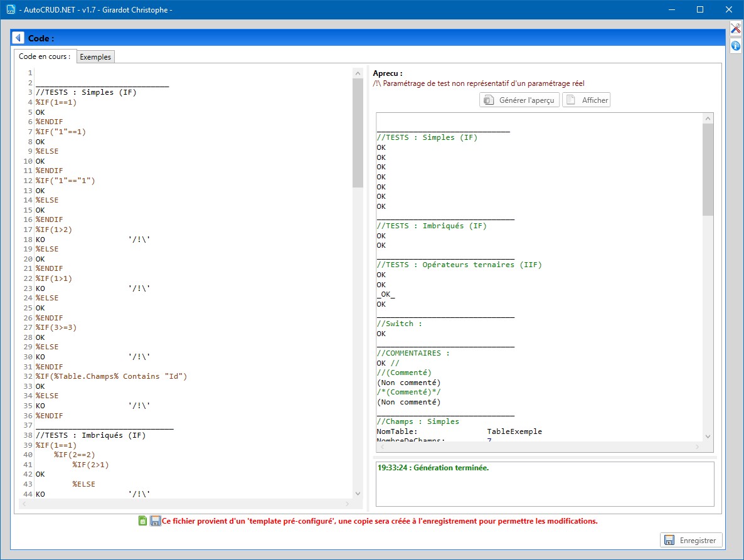The height and width of the screenshot is (560, 744).
Task: Click the code editor vertical scrollbar thumb
Action: (358, 133)
